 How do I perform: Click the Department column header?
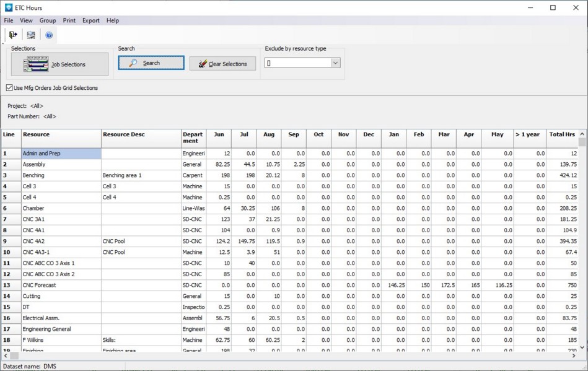click(x=193, y=137)
